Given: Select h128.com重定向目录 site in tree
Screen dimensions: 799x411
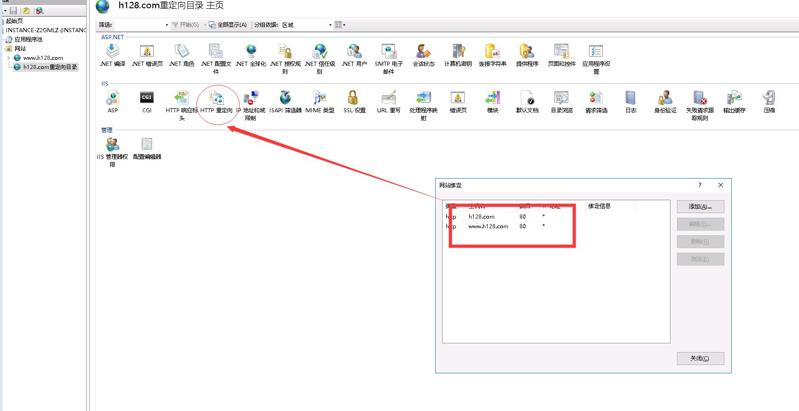Looking at the screenshot, I should click(50, 67).
